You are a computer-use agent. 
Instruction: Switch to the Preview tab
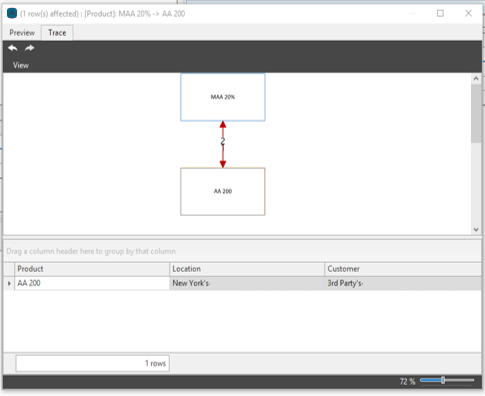pos(22,33)
